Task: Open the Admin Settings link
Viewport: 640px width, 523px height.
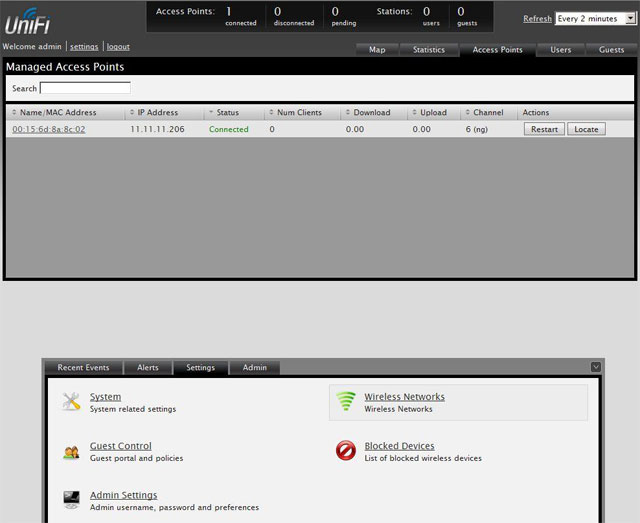Action: pyautogui.click(x=124, y=495)
